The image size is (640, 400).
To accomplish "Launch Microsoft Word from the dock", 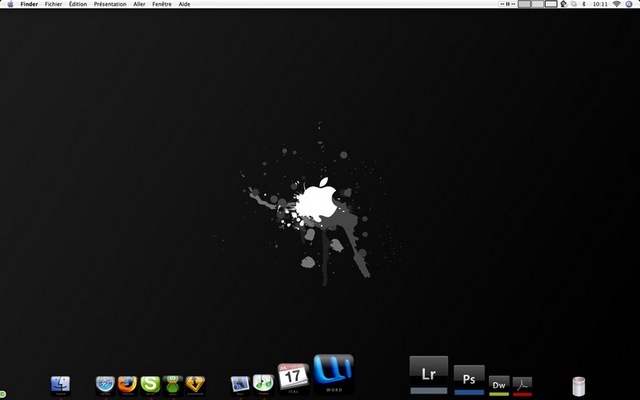I will [333, 373].
